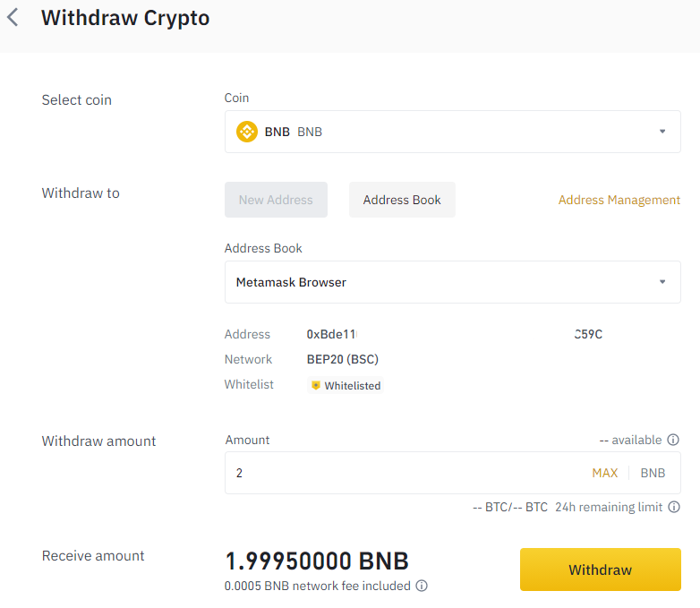Image resolution: width=700 pixels, height=608 pixels.
Task: Click MAX to withdraw full amount
Action: tap(605, 473)
